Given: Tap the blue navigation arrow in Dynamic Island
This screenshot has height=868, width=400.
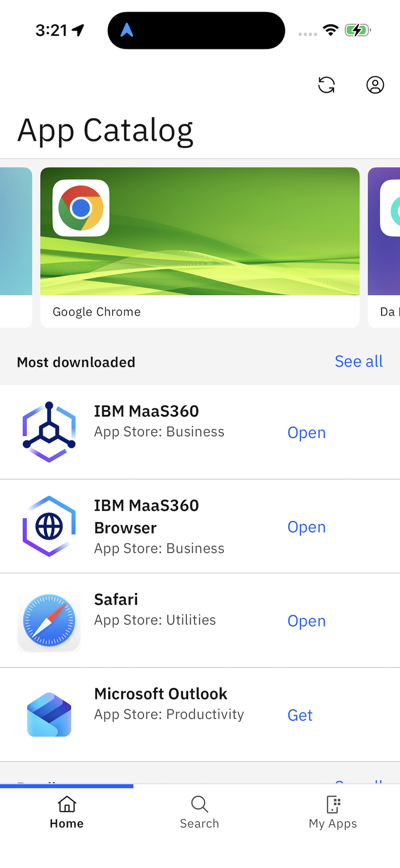Looking at the screenshot, I should click(127, 30).
